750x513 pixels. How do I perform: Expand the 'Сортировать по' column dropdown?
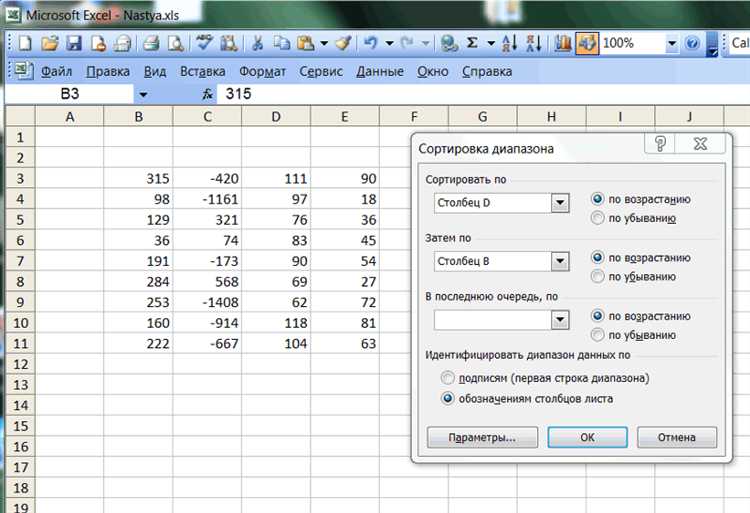coord(560,203)
